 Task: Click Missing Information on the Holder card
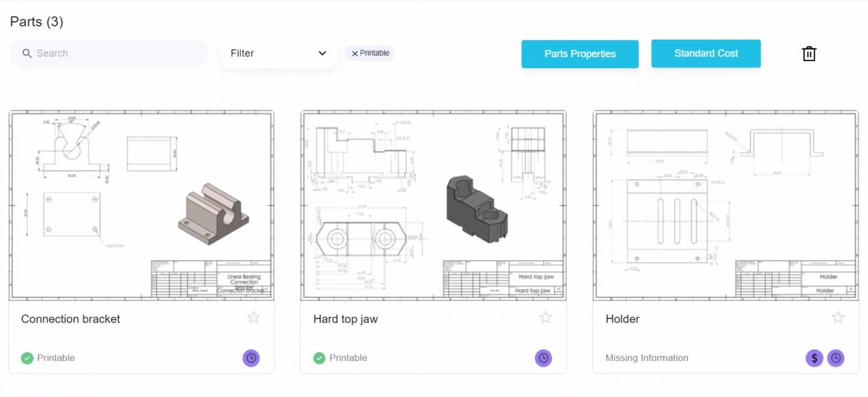coord(646,358)
